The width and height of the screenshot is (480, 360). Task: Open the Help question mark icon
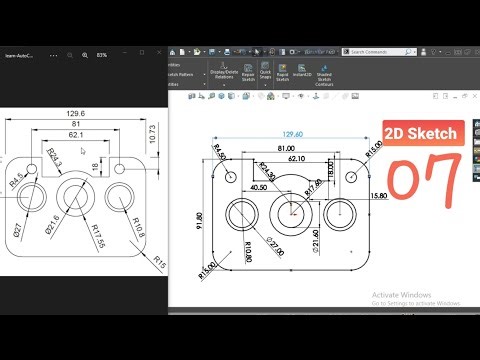433,52
